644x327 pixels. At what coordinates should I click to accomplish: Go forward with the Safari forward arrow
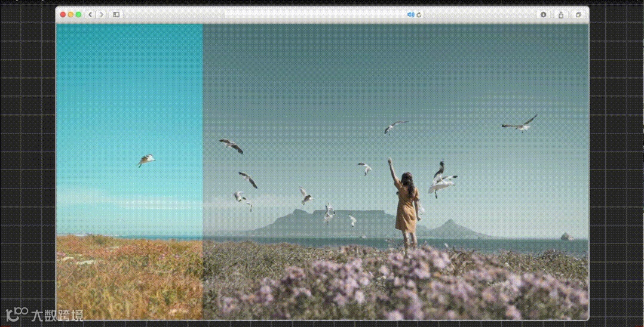102,14
